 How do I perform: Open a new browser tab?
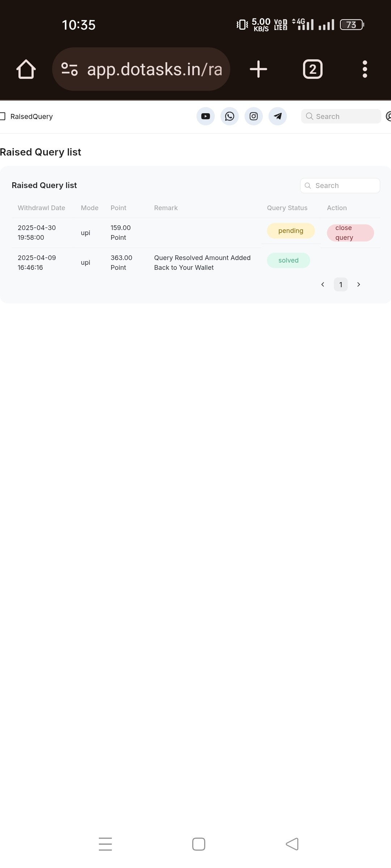point(258,69)
